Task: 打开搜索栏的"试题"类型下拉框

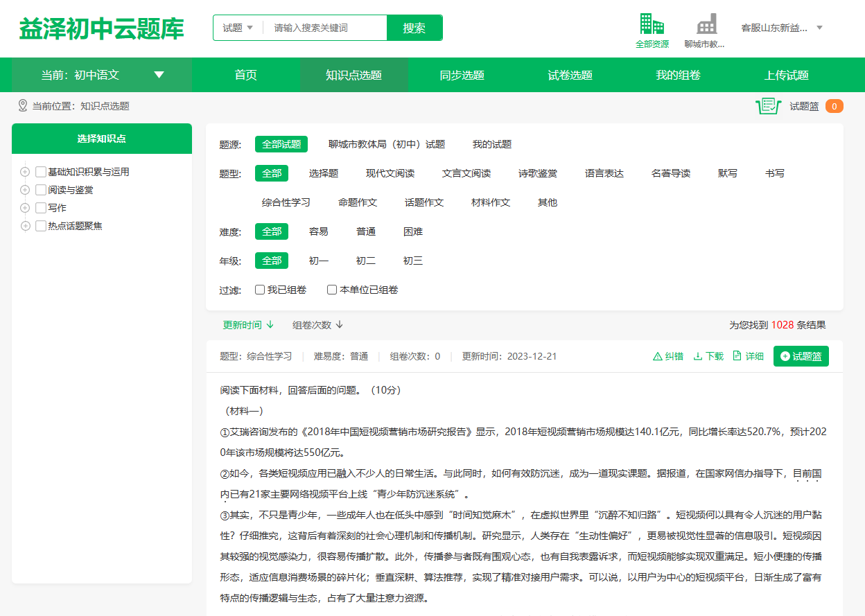Action: 238,27
